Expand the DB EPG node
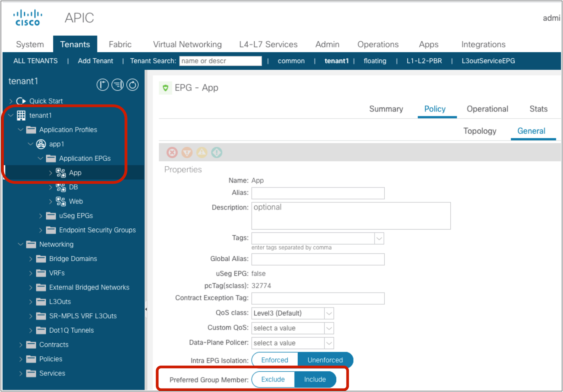 [x=50, y=187]
